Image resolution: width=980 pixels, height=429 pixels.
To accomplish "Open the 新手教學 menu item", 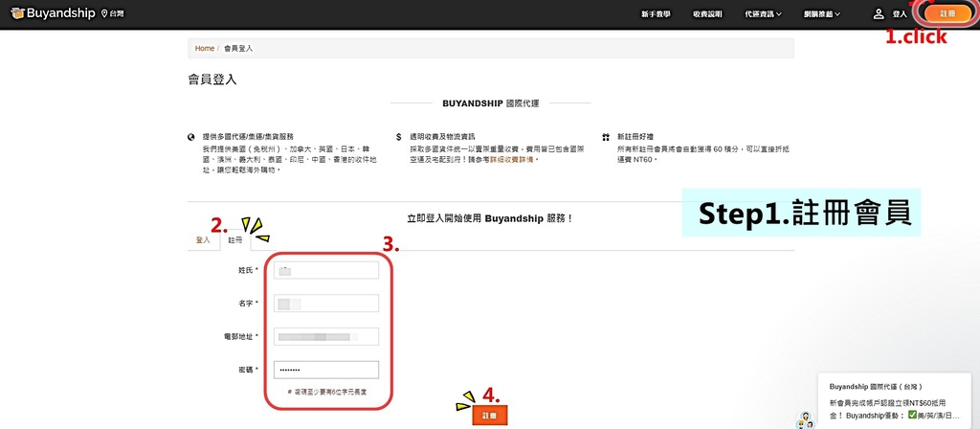I will click(x=656, y=13).
